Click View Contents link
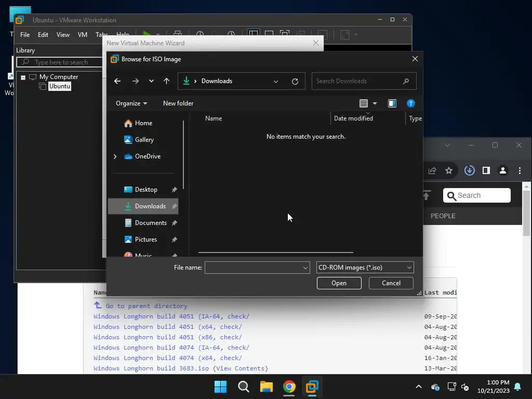This screenshot has height=399, width=532. click(x=240, y=368)
